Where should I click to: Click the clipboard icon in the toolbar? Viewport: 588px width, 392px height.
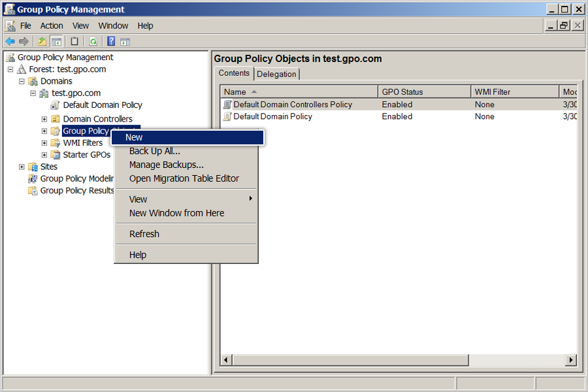pos(74,41)
